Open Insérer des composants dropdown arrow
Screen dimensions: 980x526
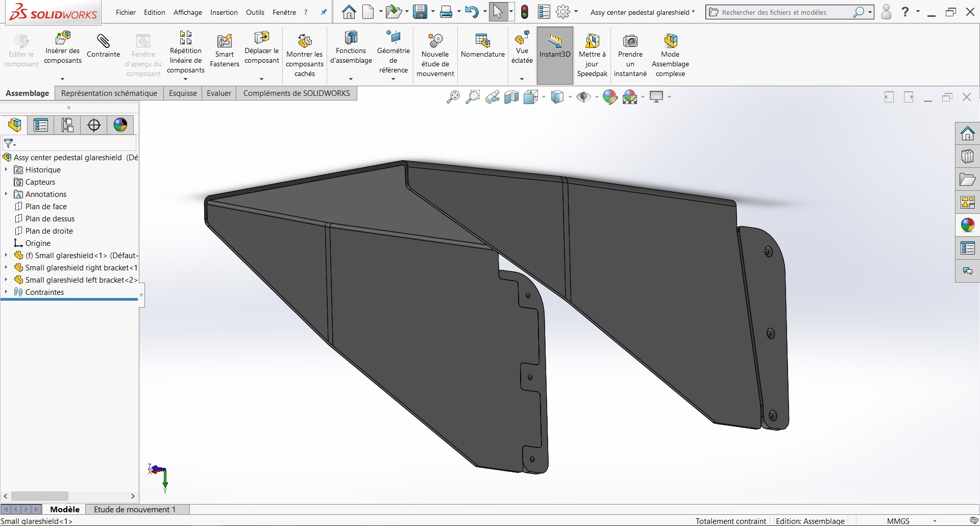(63, 79)
